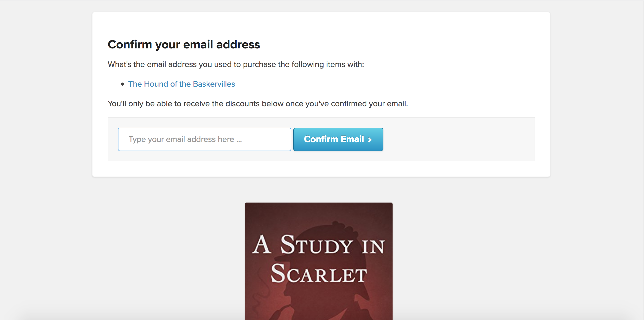Click the "You'll only be able" discount notice
This screenshot has width=644, height=320.
[258, 104]
